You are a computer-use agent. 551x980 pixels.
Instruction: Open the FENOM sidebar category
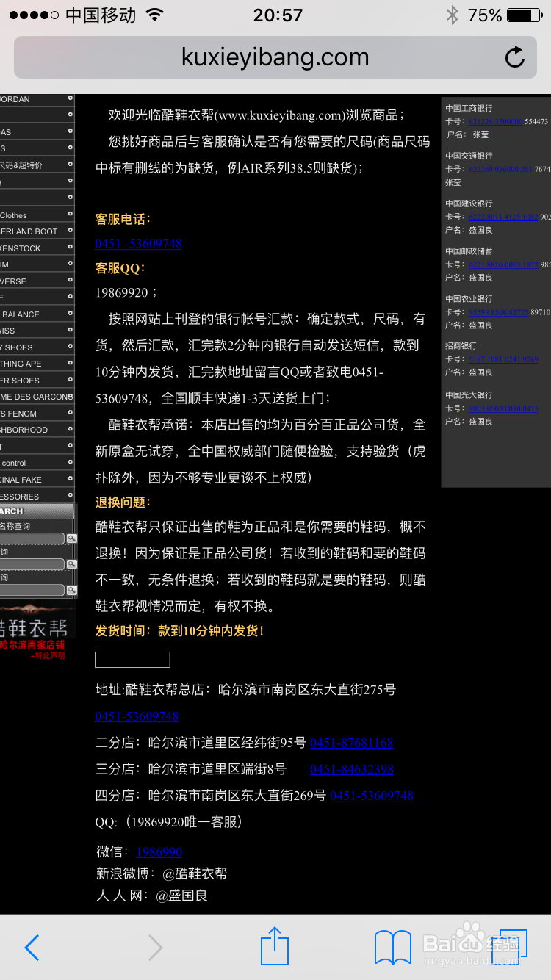coord(37,414)
